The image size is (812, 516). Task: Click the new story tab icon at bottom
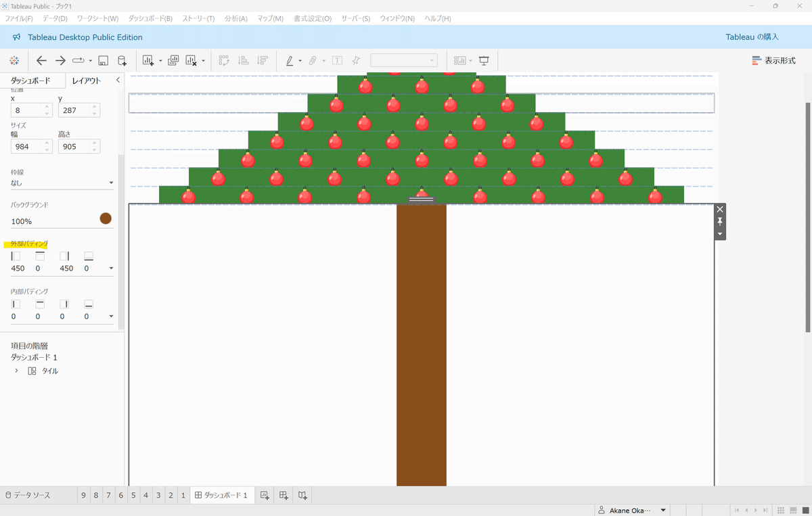point(303,495)
